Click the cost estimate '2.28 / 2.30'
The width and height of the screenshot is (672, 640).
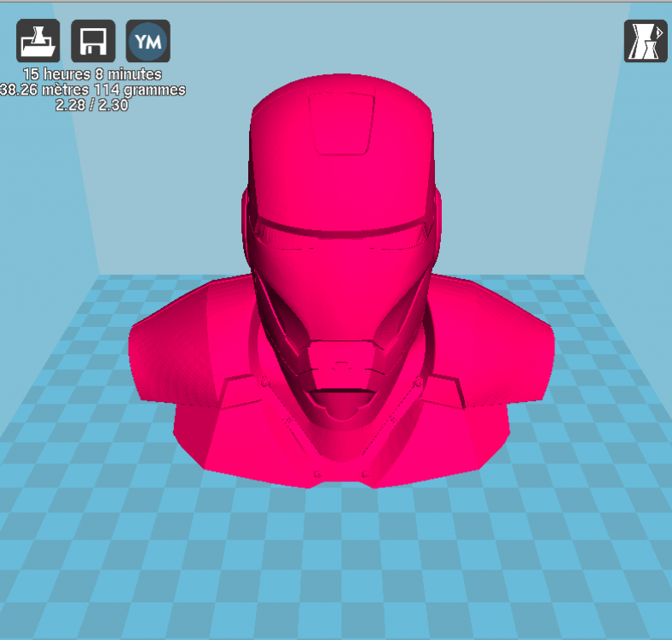coord(92,105)
